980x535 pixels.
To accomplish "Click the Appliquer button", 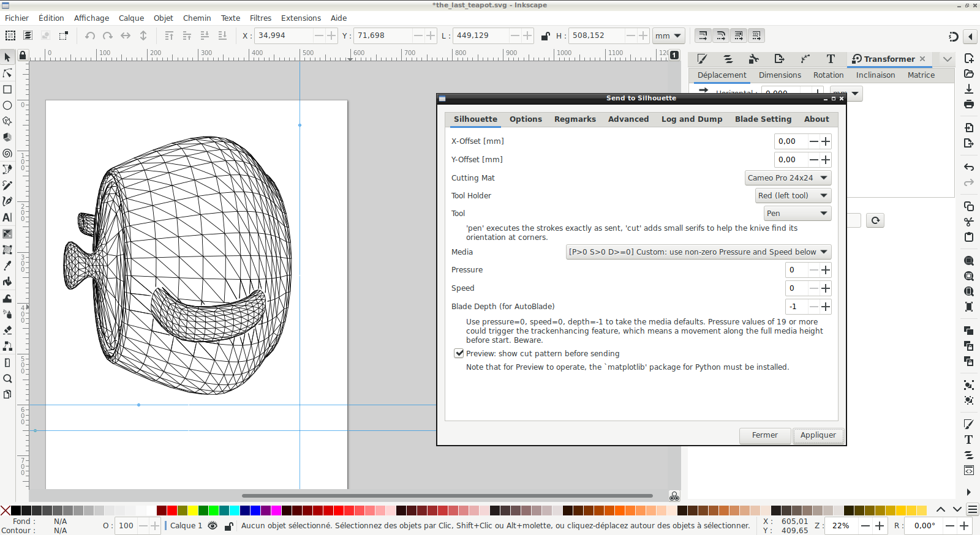I will (x=818, y=435).
